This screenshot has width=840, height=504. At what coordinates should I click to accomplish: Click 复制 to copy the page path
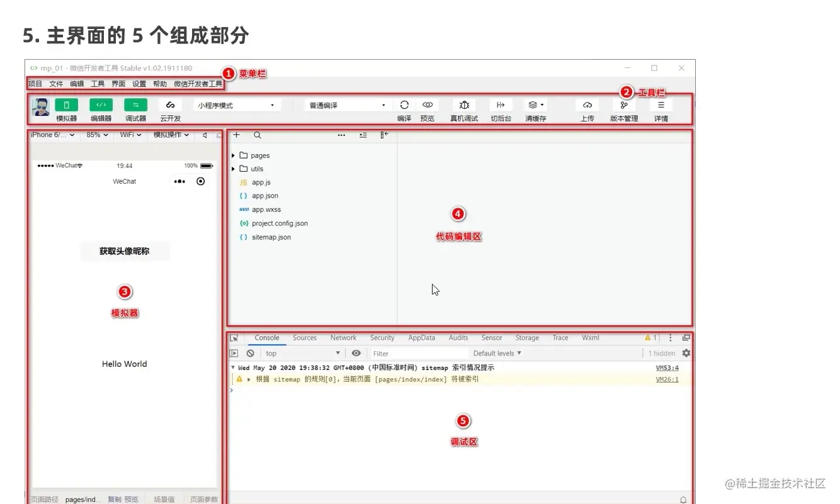point(114,500)
